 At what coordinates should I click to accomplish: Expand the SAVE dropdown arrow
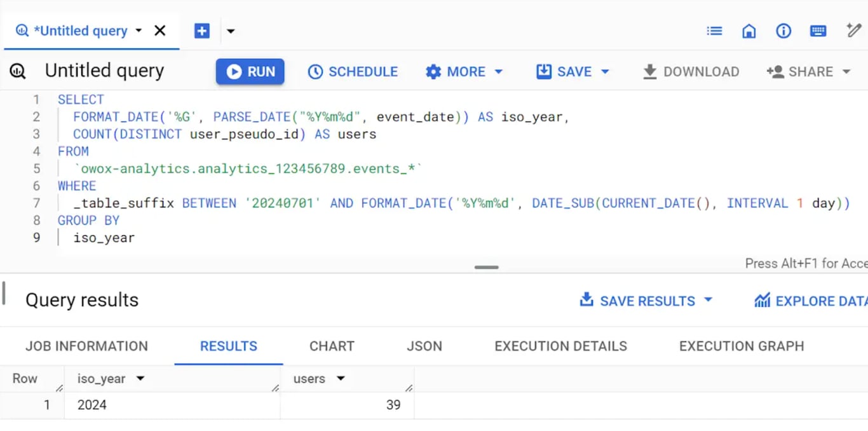pyautogui.click(x=605, y=72)
